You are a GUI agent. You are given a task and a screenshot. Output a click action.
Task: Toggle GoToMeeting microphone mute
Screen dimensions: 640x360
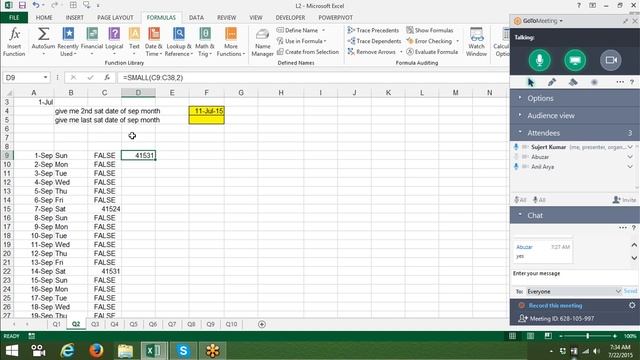pos(539,60)
